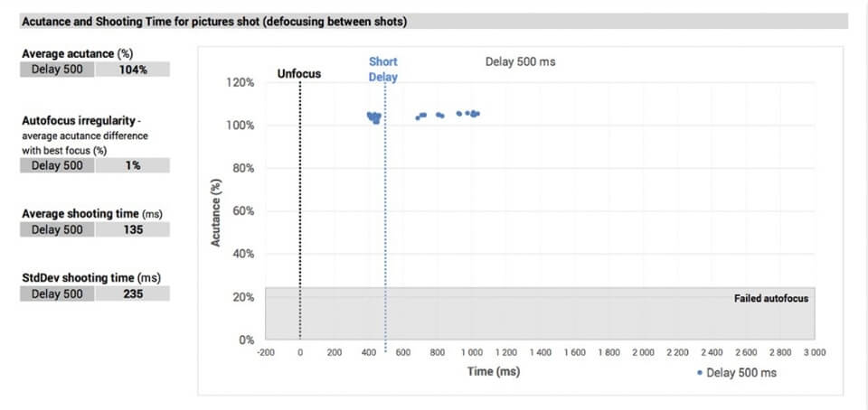
Task: Click Delay 500 cell under Average acutance
Action: click(x=57, y=70)
